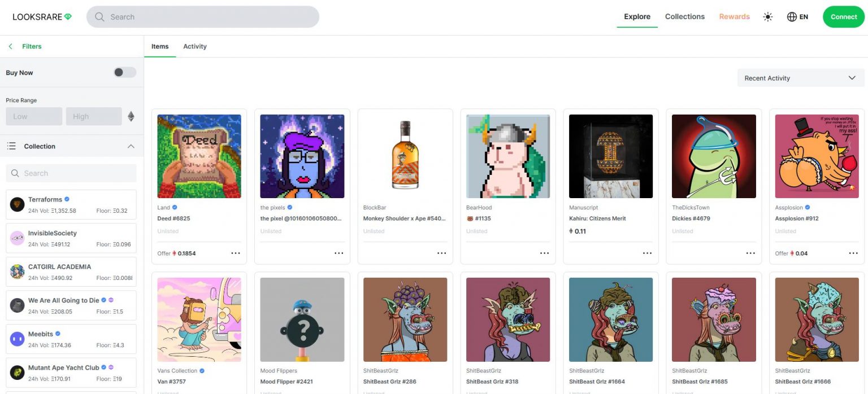This screenshot has height=394, width=868.
Task: Open the EN language selector globe icon
Action: tap(791, 16)
